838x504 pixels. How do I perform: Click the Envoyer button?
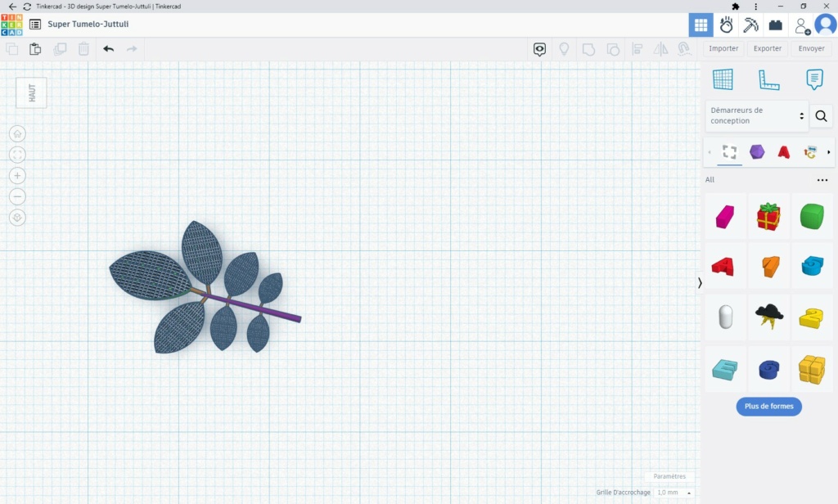pyautogui.click(x=811, y=48)
